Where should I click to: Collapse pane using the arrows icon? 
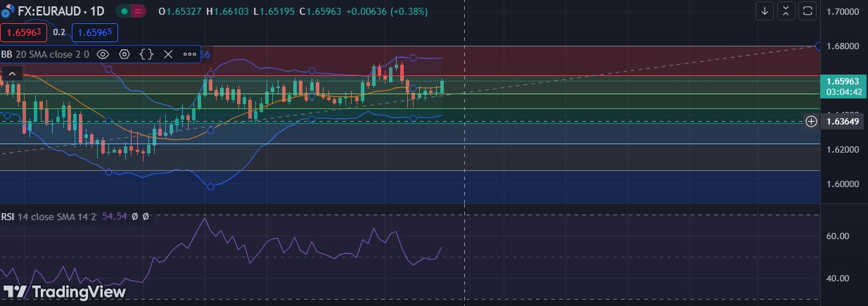(x=786, y=11)
